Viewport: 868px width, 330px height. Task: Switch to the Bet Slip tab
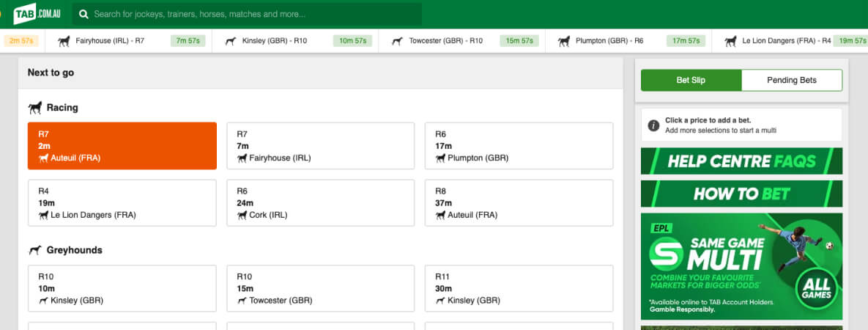point(691,81)
